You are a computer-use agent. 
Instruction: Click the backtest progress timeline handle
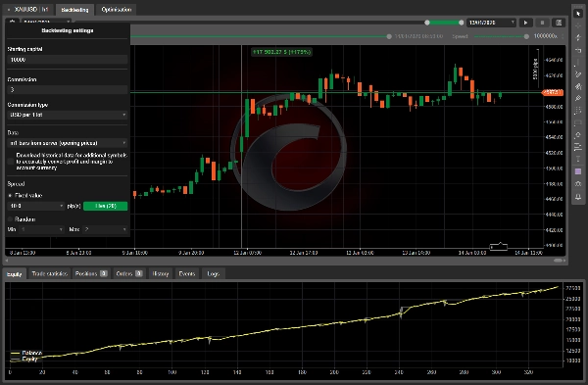click(x=389, y=36)
